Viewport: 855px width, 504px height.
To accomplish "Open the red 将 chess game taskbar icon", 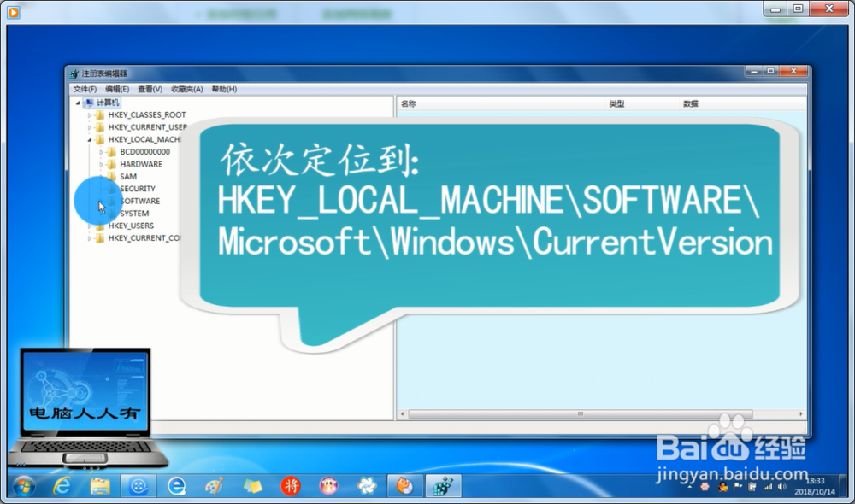I will (x=291, y=485).
